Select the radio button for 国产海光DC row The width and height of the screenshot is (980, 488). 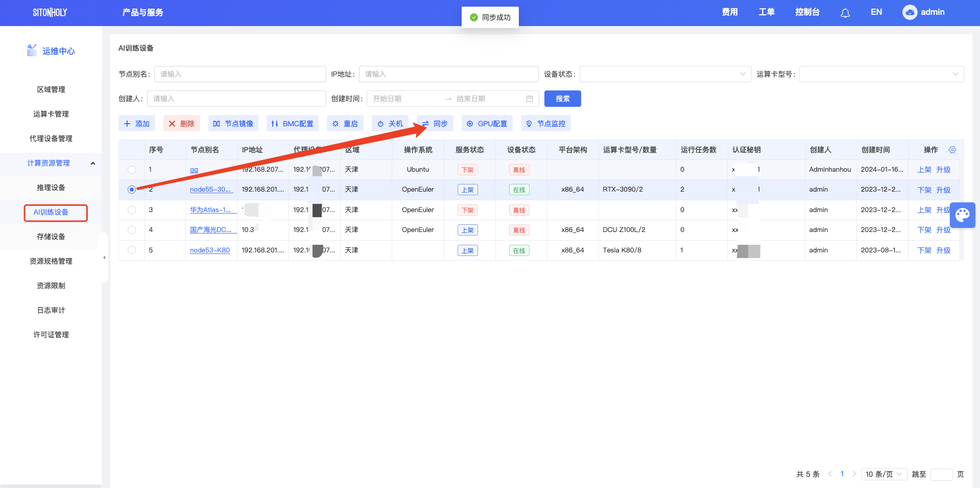(132, 230)
